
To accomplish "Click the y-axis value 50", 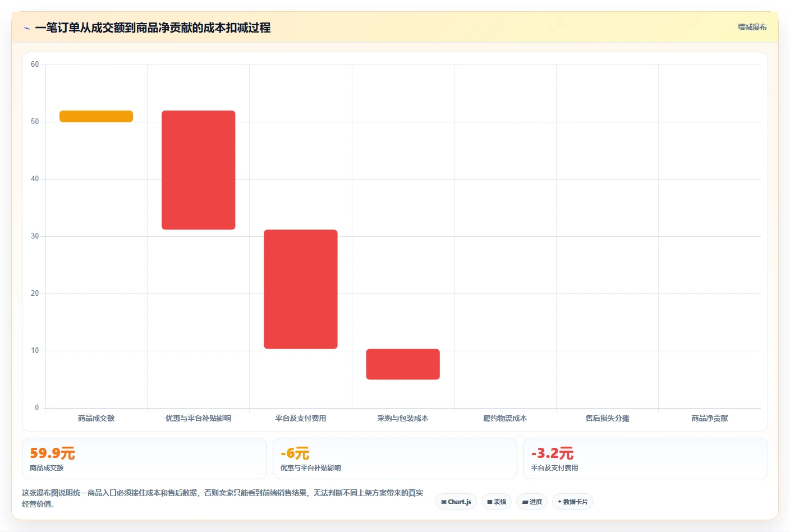I will (x=35, y=122).
